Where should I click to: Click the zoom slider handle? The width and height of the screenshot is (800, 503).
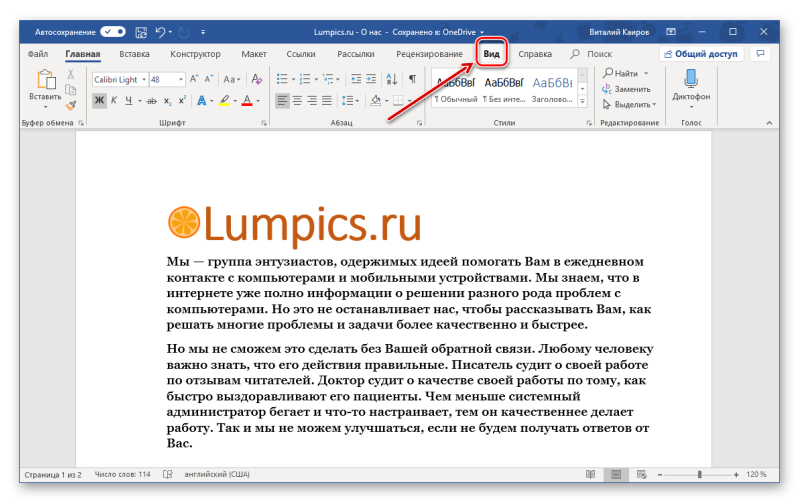(699, 474)
